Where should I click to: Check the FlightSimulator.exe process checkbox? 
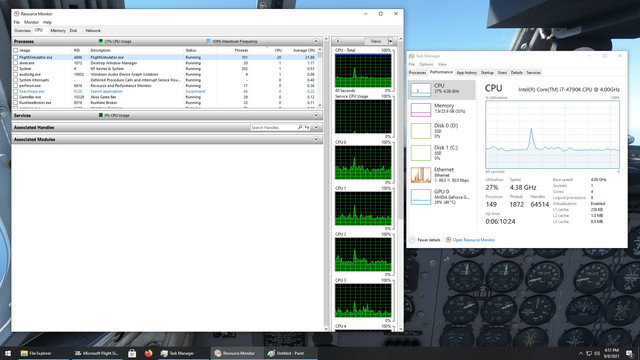coord(16,58)
